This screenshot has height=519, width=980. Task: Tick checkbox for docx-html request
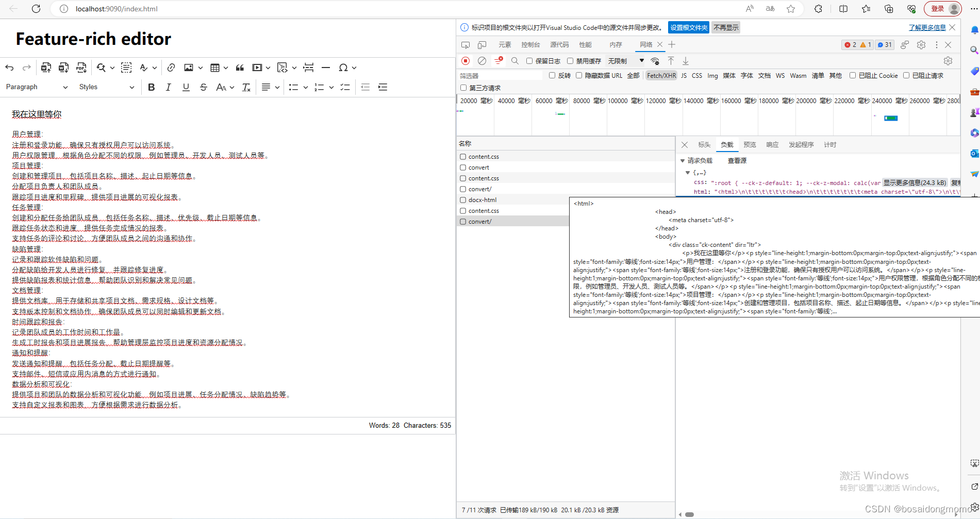[x=463, y=200]
